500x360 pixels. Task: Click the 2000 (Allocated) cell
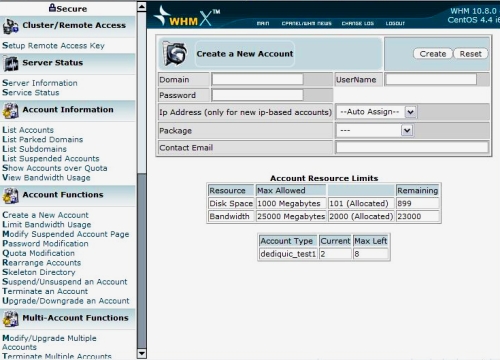click(x=361, y=216)
